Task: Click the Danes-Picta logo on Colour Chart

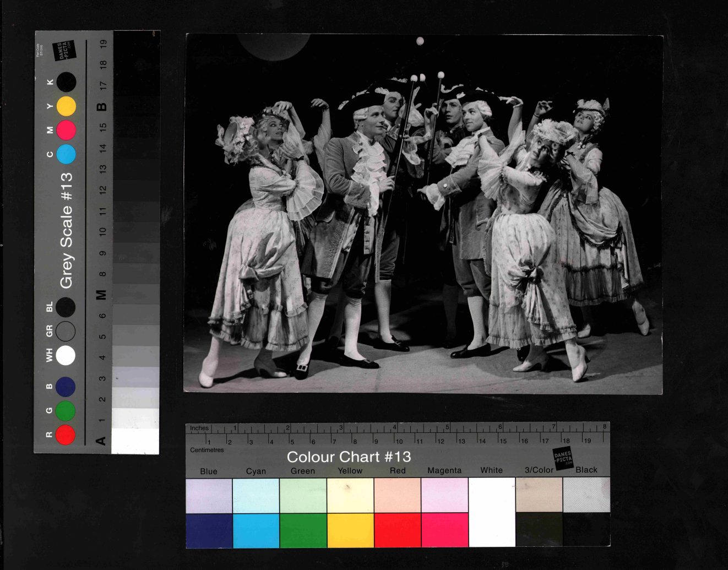Action: click(563, 458)
